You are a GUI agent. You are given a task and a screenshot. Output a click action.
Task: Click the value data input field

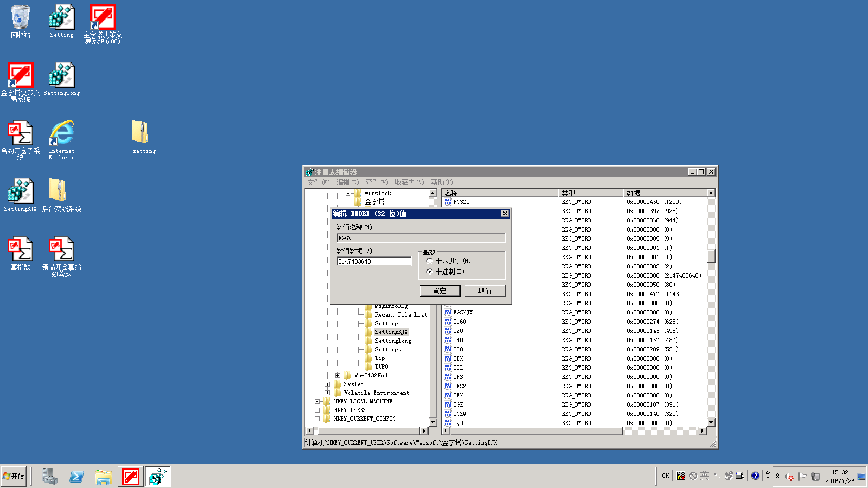coord(373,261)
